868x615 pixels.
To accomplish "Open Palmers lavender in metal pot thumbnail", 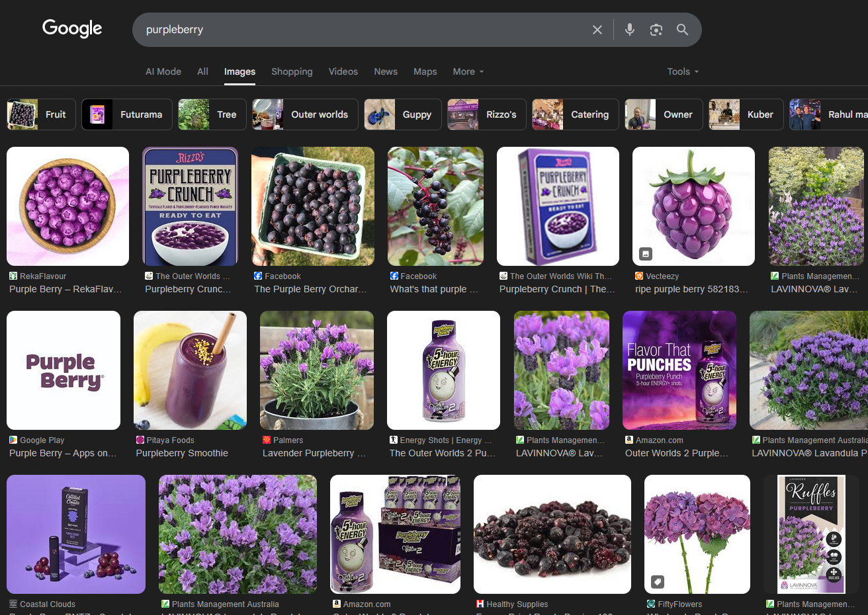I will (x=317, y=370).
